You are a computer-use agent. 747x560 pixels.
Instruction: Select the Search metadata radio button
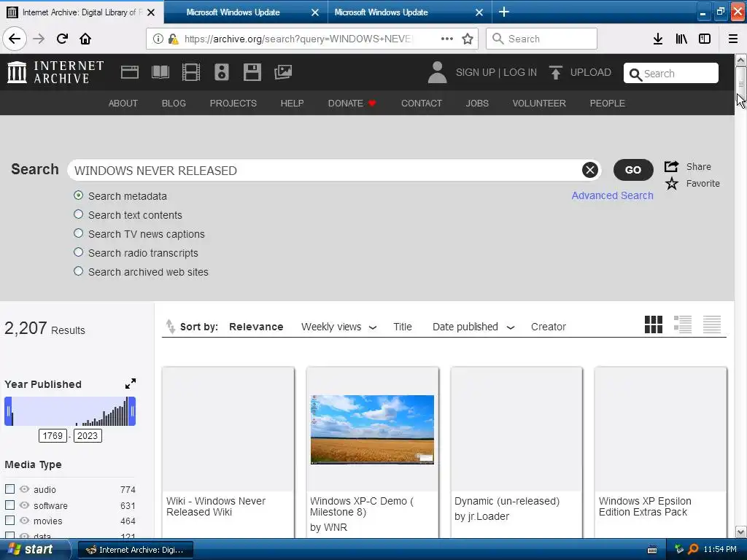79,195
